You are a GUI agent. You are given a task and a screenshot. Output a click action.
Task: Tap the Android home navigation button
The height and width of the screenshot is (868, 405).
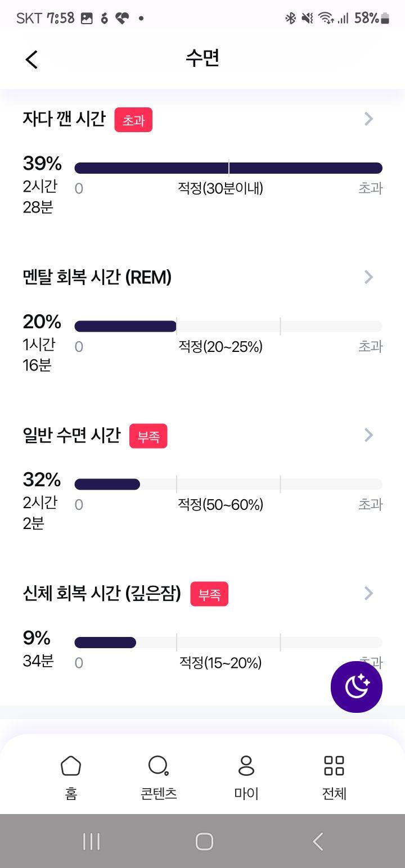pyautogui.click(x=204, y=842)
